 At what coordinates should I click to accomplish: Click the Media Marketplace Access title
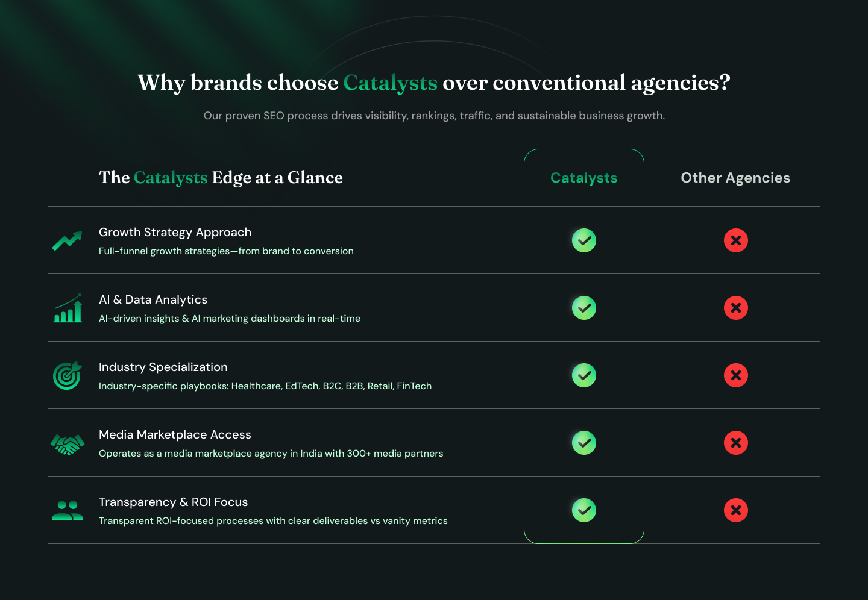[x=175, y=434]
